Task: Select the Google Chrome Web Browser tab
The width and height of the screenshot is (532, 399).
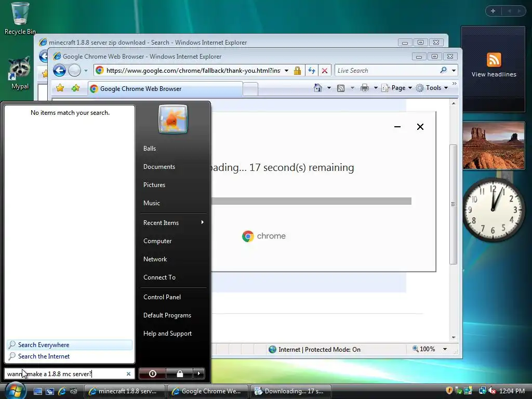Action: tap(165, 89)
